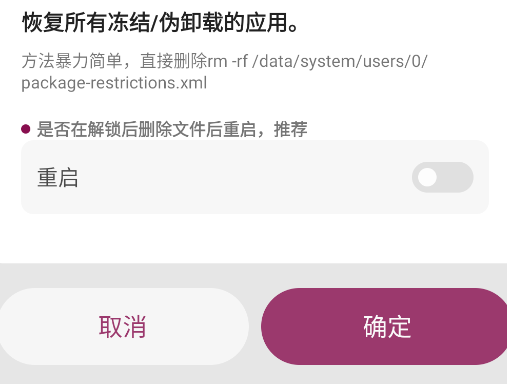
Task: Click the word 推荐 in the hint
Action: click(x=290, y=129)
